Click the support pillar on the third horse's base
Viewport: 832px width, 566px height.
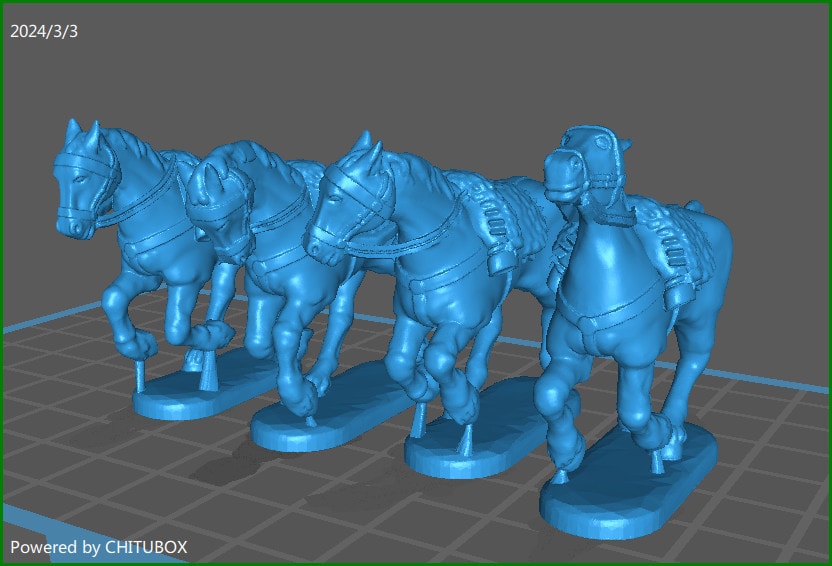tap(468, 440)
